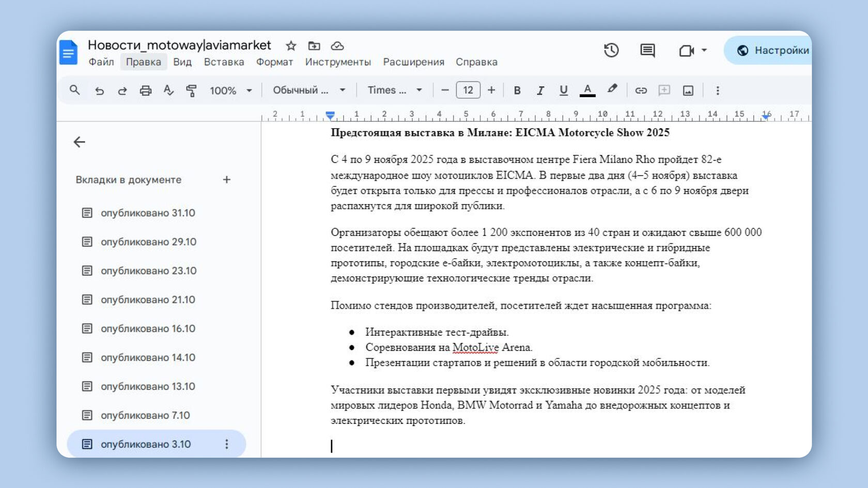Screen dimensions: 868x488
Task: Open the comments panel icon
Action: coord(647,50)
